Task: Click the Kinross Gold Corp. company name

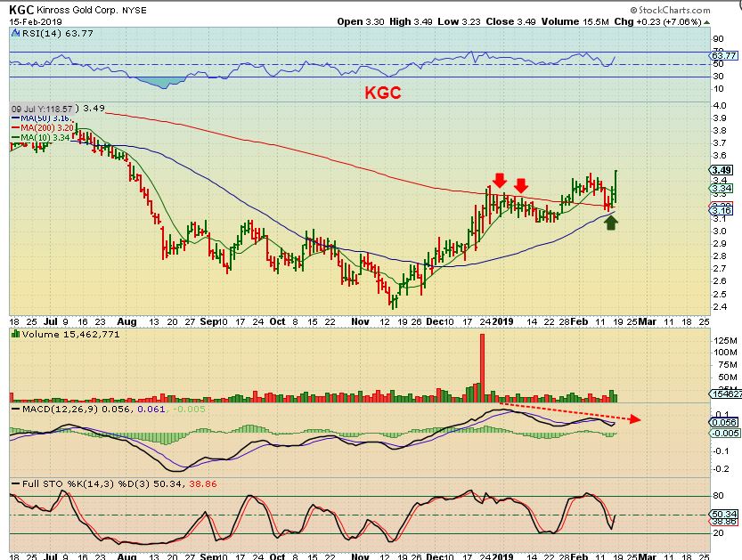Action: 78,10
